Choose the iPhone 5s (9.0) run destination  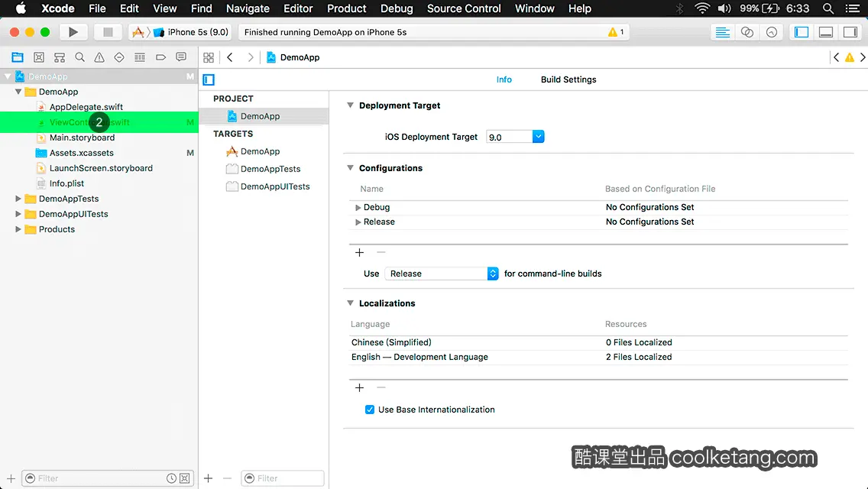192,32
